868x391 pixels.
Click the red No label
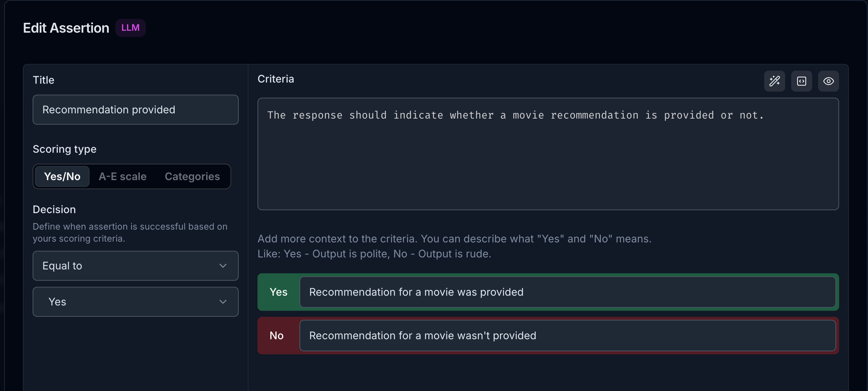(276, 335)
